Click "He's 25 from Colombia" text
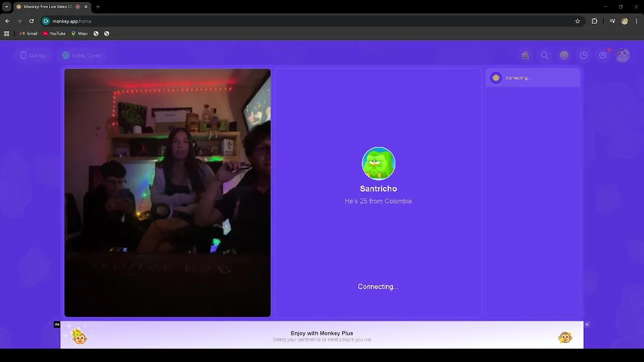644x362 pixels. (378, 201)
